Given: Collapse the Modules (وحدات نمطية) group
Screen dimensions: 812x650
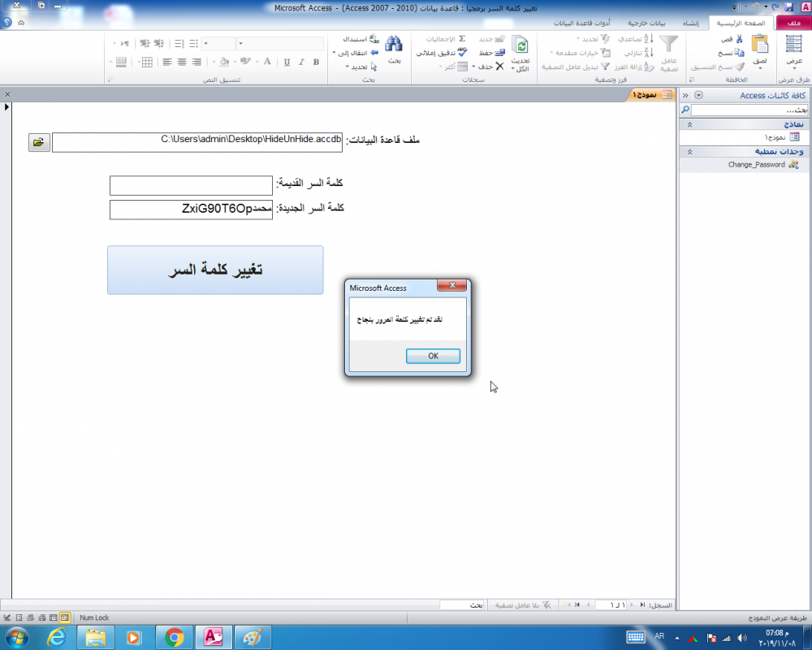Looking at the screenshot, I should click(x=689, y=152).
